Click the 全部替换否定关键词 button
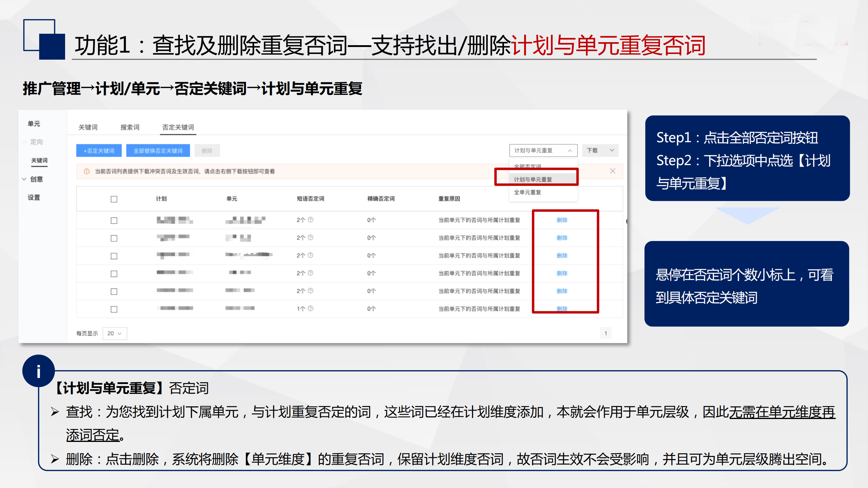Image resolution: width=868 pixels, height=488 pixels. [158, 151]
